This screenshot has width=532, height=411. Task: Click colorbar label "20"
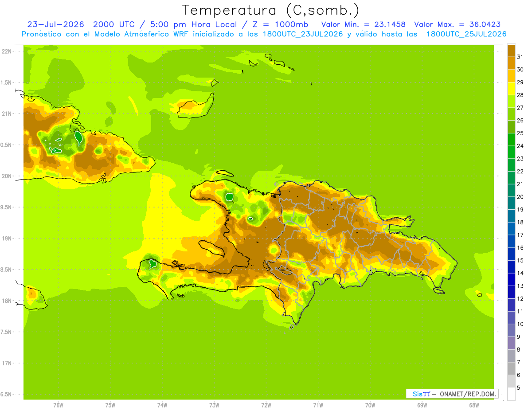coord(520,197)
